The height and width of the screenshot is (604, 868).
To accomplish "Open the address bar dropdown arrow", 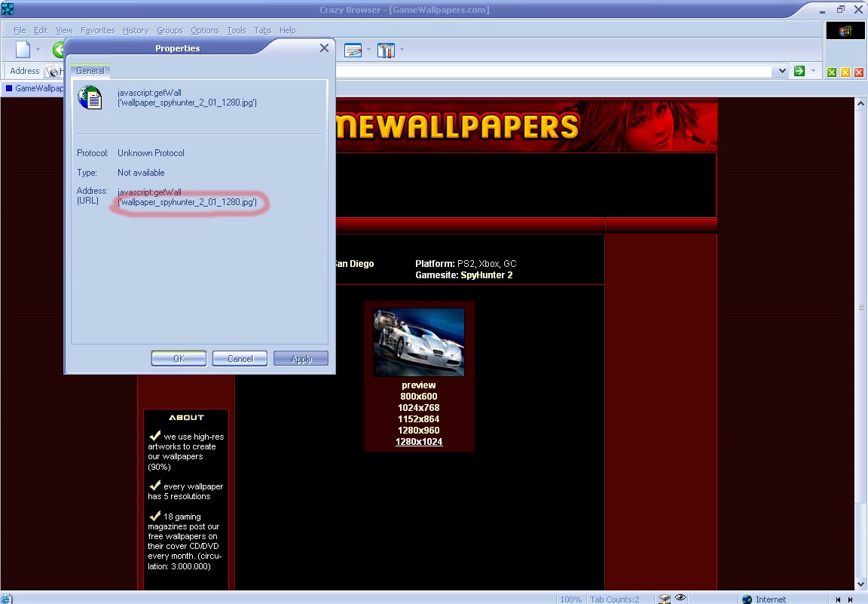I will 781,71.
